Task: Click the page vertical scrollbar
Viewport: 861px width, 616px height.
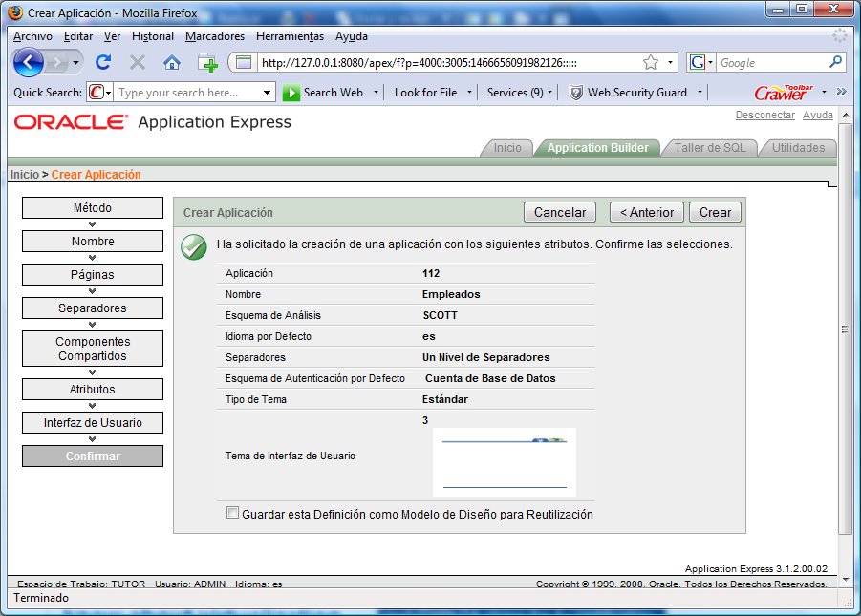Action: (x=845, y=329)
